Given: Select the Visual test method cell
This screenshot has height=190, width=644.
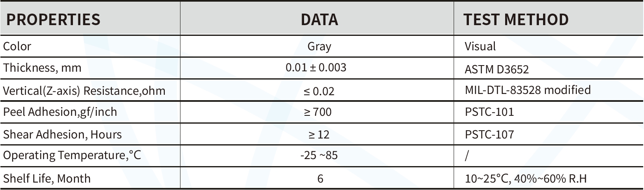Looking at the screenshot, I should (x=480, y=46).
